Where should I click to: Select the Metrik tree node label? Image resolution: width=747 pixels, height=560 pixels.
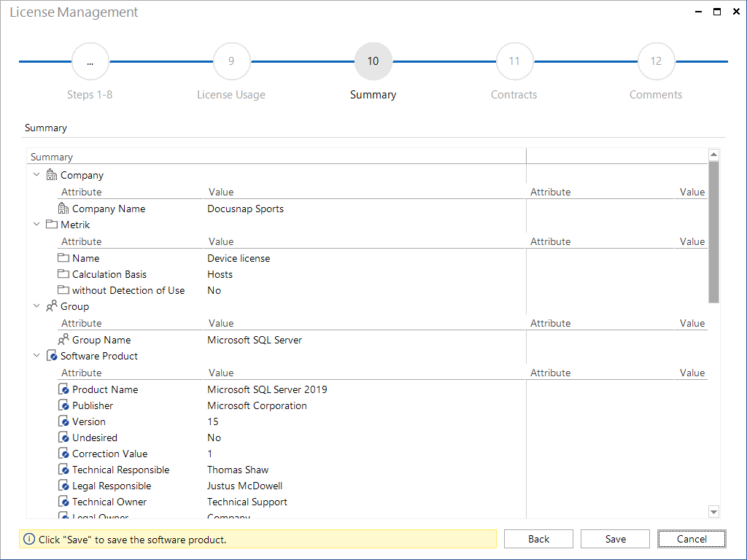pos(75,225)
